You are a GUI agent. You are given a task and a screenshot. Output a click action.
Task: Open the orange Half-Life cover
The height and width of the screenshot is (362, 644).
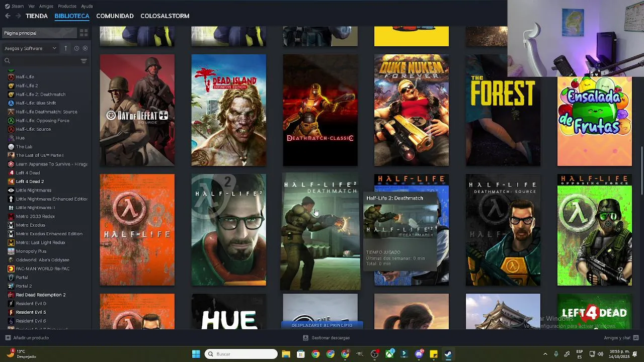[x=137, y=230]
